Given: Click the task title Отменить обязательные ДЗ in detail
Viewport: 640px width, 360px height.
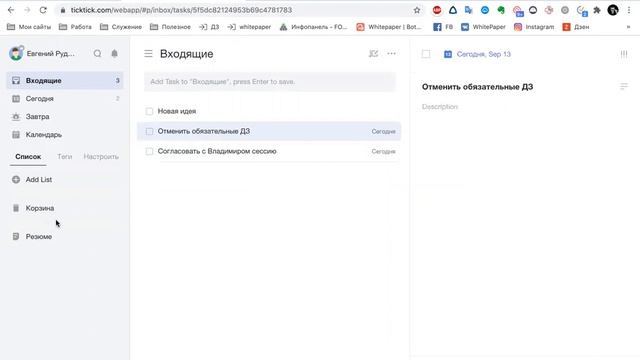Looking at the screenshot, I should pos(477,87).
